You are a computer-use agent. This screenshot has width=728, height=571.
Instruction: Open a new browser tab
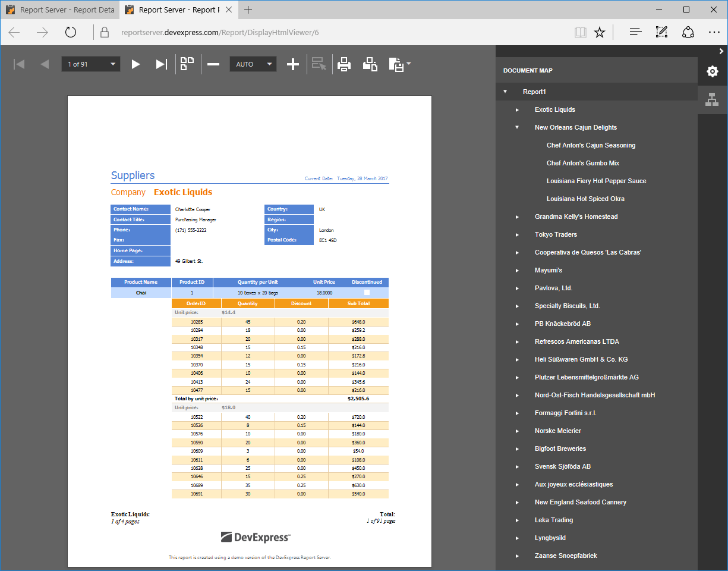coord(248,10)
